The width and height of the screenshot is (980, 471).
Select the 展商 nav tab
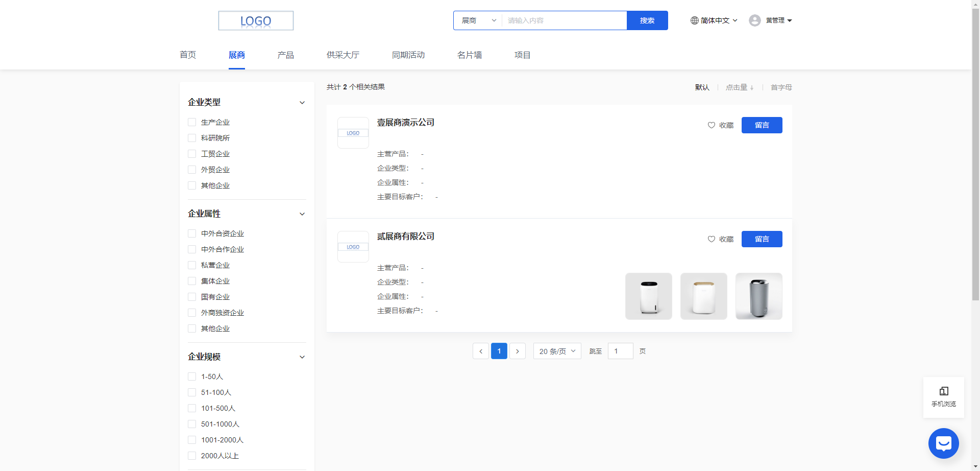point(237,55)
